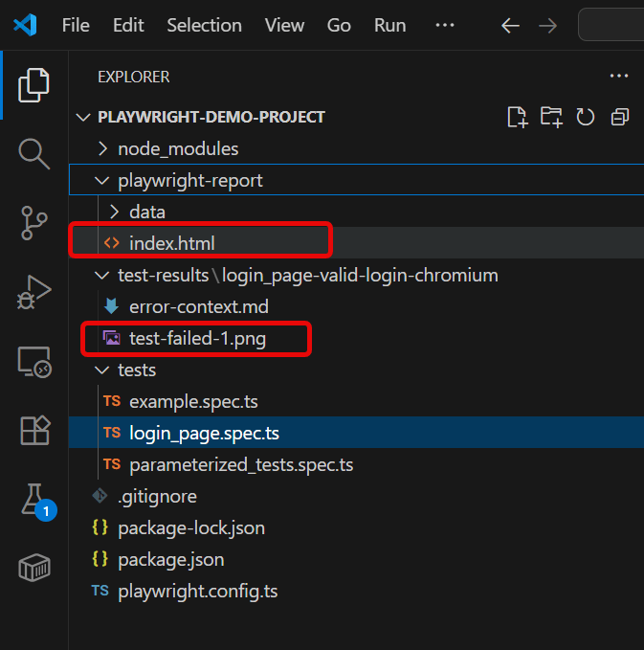The width and height of the screenshot is (644, 650).
Task: Open the File menu
Action: (76, 26)
